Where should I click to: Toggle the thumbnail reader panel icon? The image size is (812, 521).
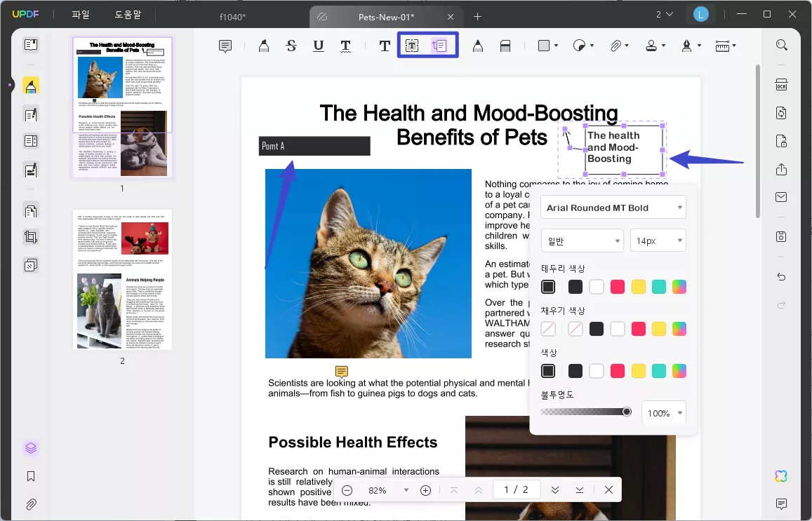point(31,45)
